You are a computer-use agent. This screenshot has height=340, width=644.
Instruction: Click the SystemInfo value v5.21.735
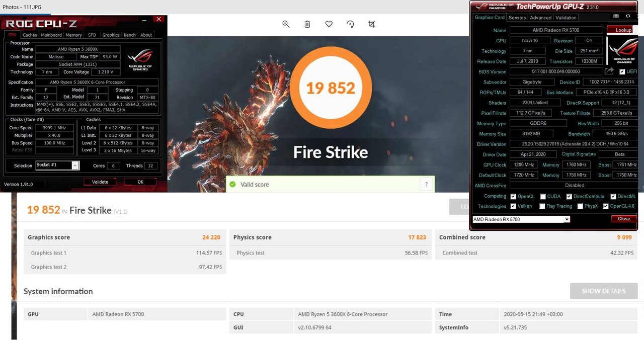pyautogui.click(x=515, y=327)
